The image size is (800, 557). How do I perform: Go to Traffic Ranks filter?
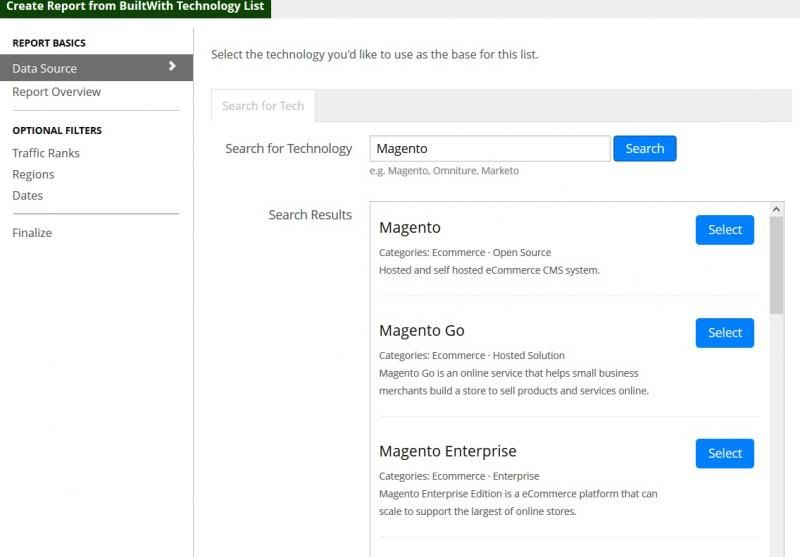(x=46, y=153)
